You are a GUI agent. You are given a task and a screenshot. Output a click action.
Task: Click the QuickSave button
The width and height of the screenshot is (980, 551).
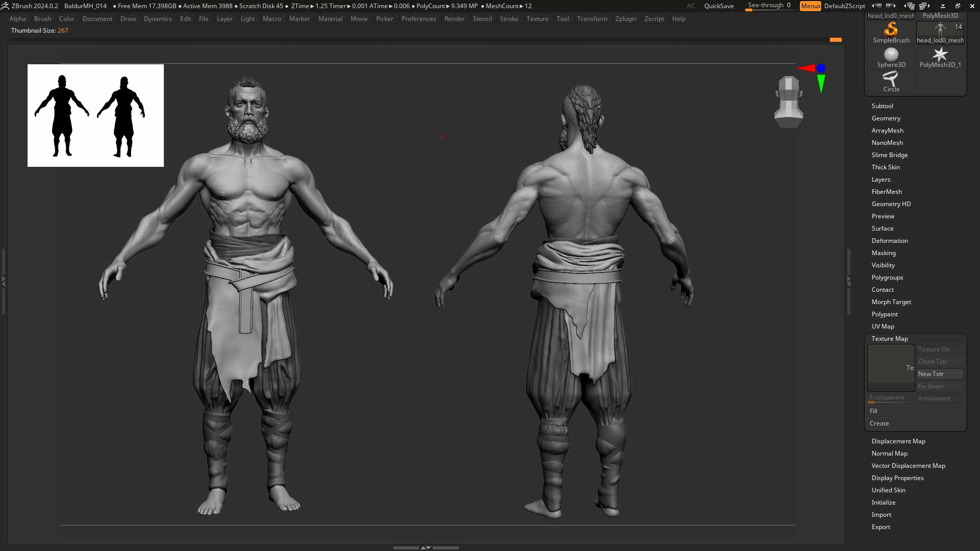[719, 6]
